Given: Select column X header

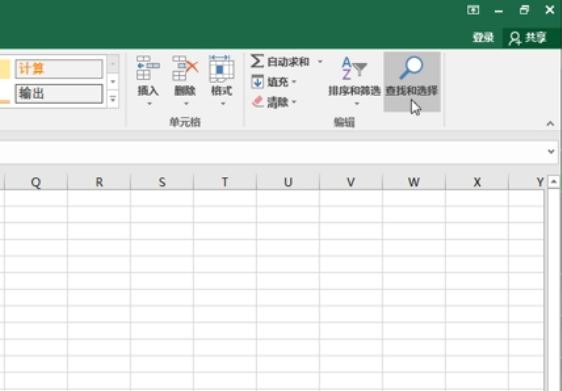Looking at the screenshot, I should [x=477, y=182].
